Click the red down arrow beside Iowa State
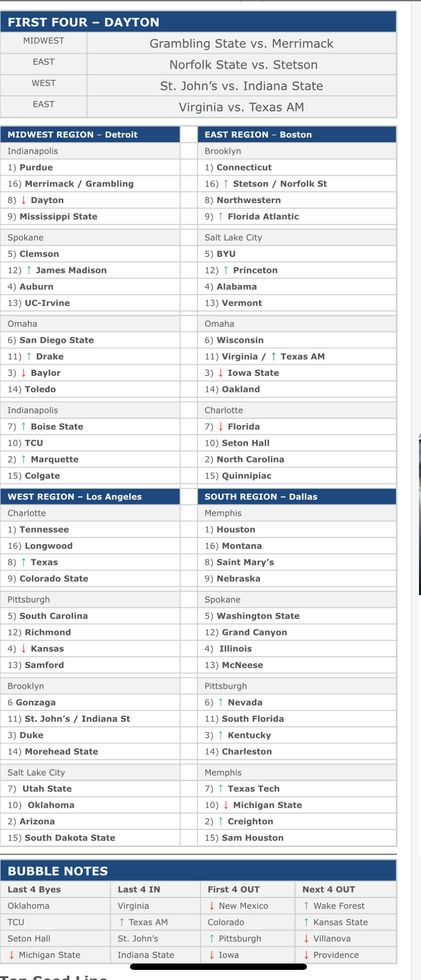The image size is (421, 980). tap(221, 373)
